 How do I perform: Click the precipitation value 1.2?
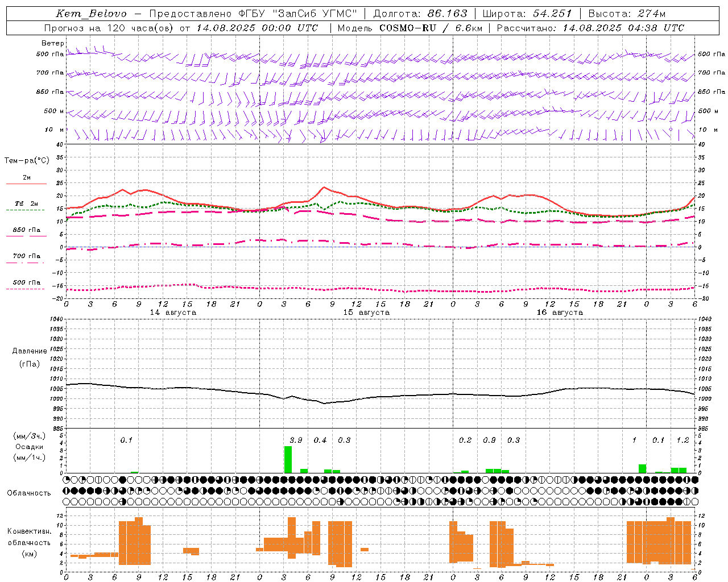(682, 440)
